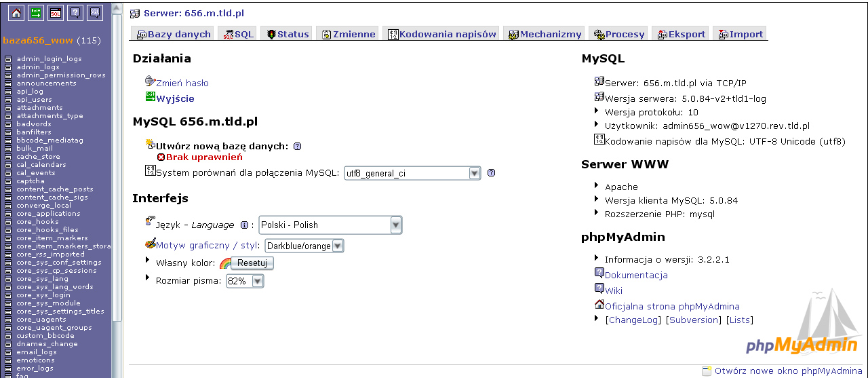This screenshot has height=378, width=868.
Task: Click the Zmień hasło link
Action: [x=182, y=83]
